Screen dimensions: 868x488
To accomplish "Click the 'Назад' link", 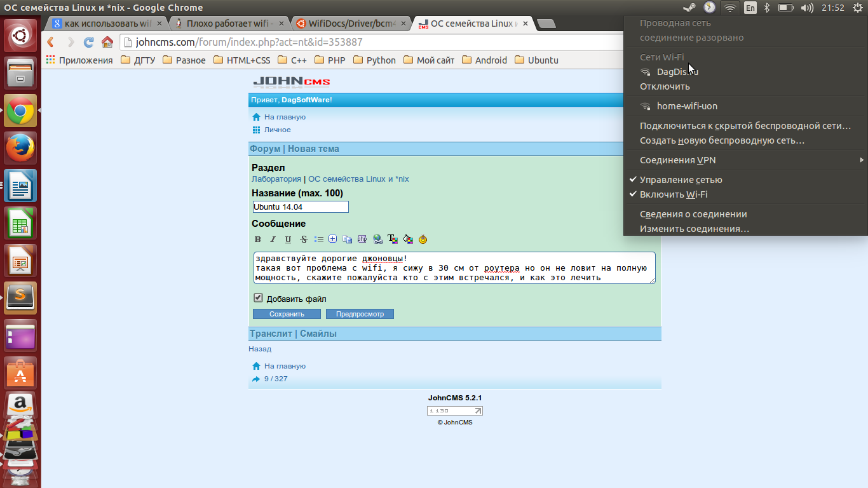I will [x=260, y=349].
